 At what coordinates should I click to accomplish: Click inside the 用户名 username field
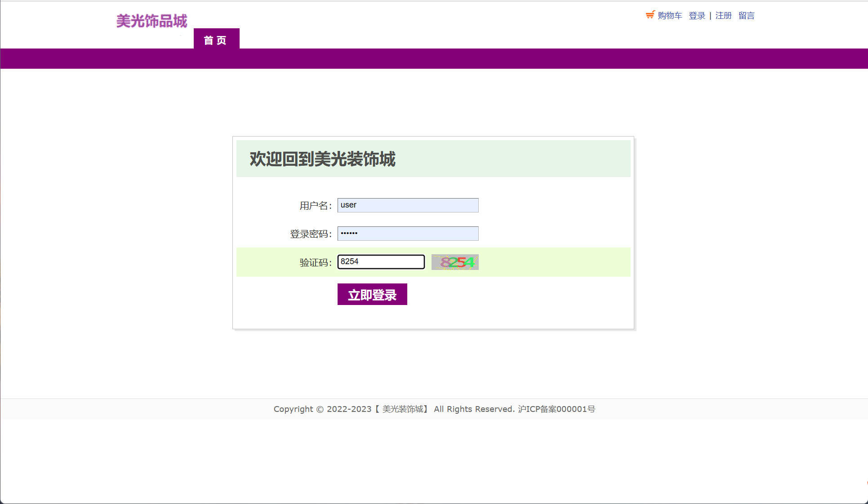pyautogui.click(x=407, y=205)
